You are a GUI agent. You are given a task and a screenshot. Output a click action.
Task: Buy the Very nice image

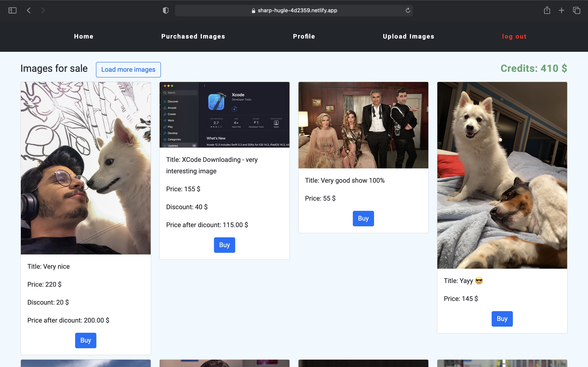click(x=86, y=340)
